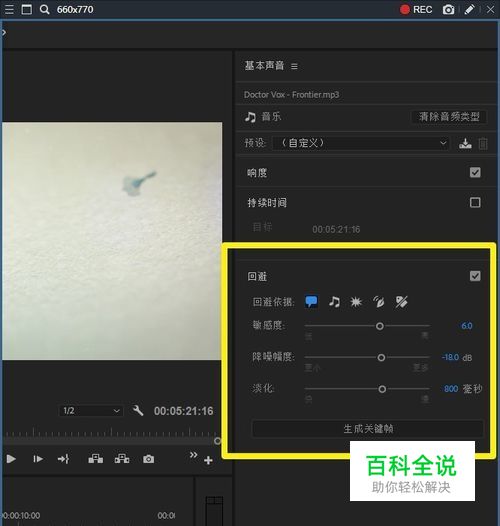
Task: Click the 音乐 music note icon
Action: pos(250,117)
